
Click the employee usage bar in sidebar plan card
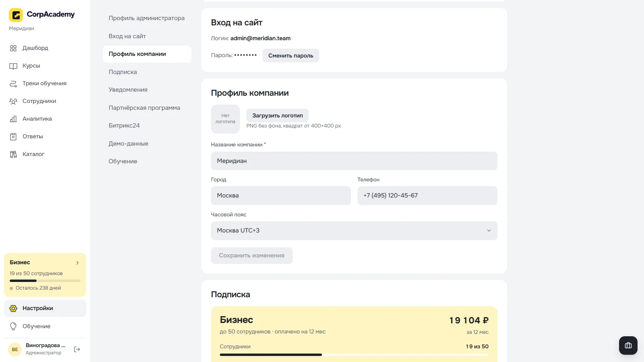[x=45, y=281]
